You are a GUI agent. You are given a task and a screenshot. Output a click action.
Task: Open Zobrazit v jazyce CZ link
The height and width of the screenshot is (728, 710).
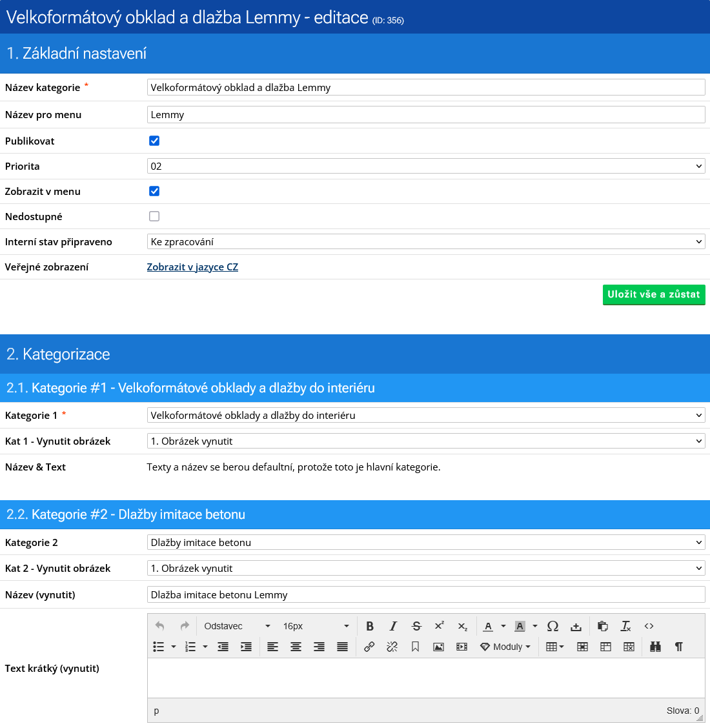[x=192, y=267]
